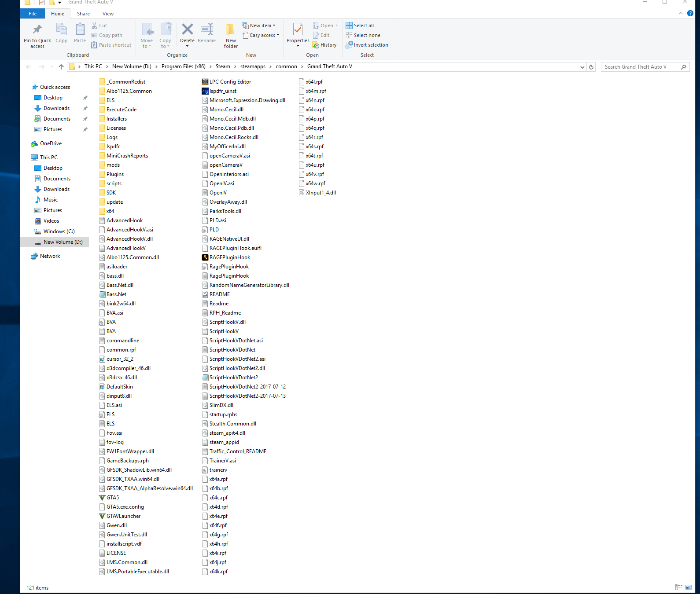Expand the Open button dropdown
The image size is (700, 594).
click(336, 26)
